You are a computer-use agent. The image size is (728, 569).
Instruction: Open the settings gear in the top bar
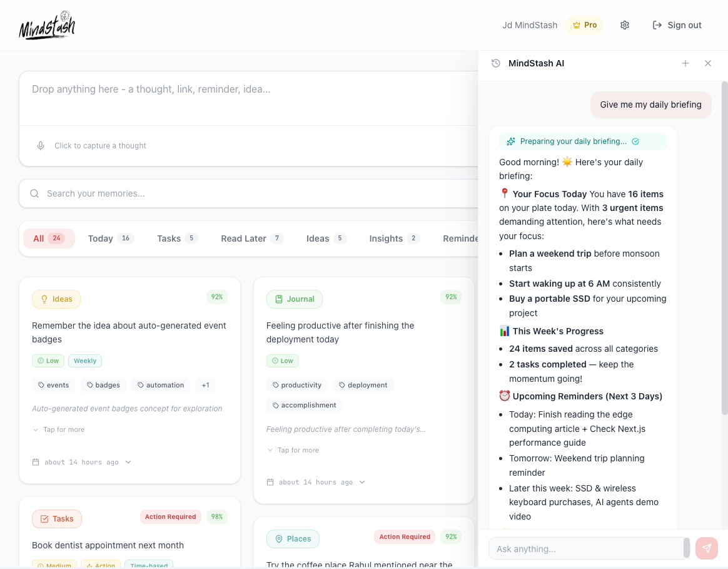pos(624,25)
